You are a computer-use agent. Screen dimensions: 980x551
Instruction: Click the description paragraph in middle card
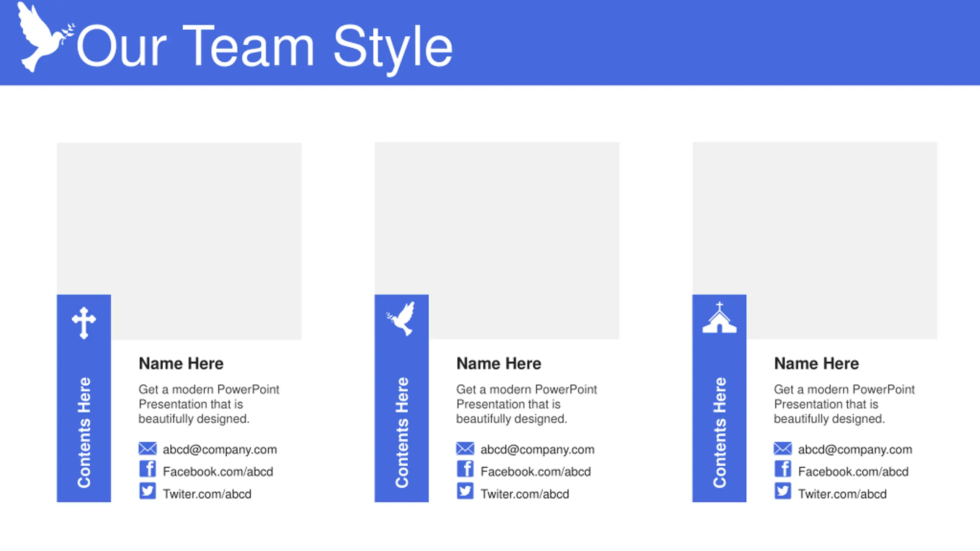(526, 404)
